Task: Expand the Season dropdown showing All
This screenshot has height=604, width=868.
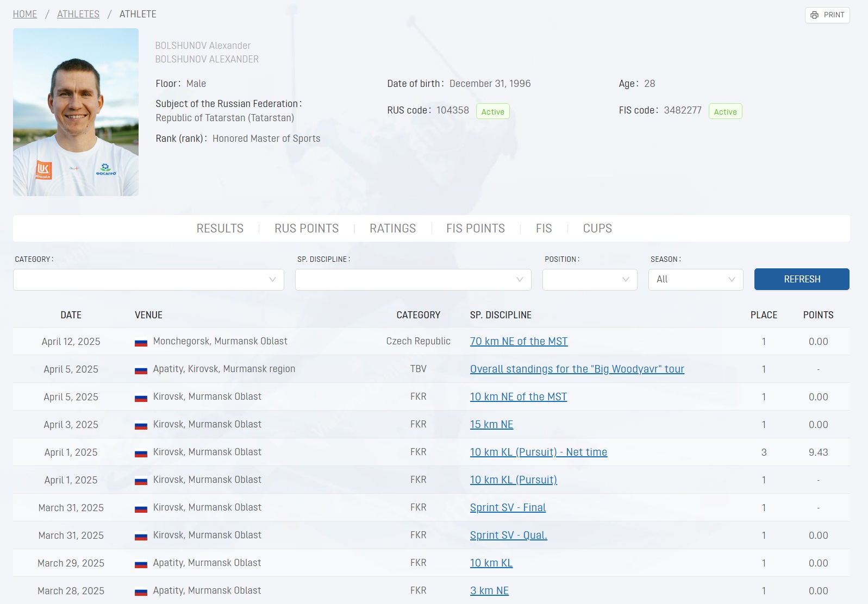Action: (696, 280)
